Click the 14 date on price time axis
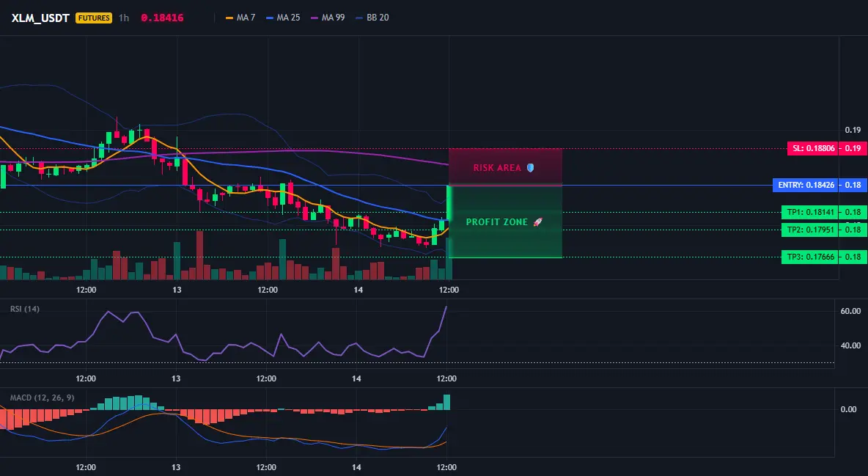Image resolution: width=868 pixels, height=476 pixels. (358, 289)
